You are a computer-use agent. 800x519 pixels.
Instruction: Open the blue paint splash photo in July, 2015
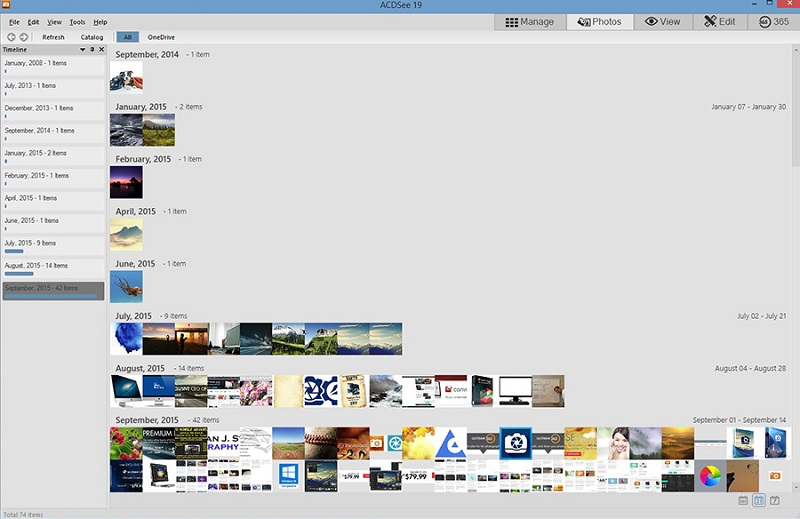(127, 339)
